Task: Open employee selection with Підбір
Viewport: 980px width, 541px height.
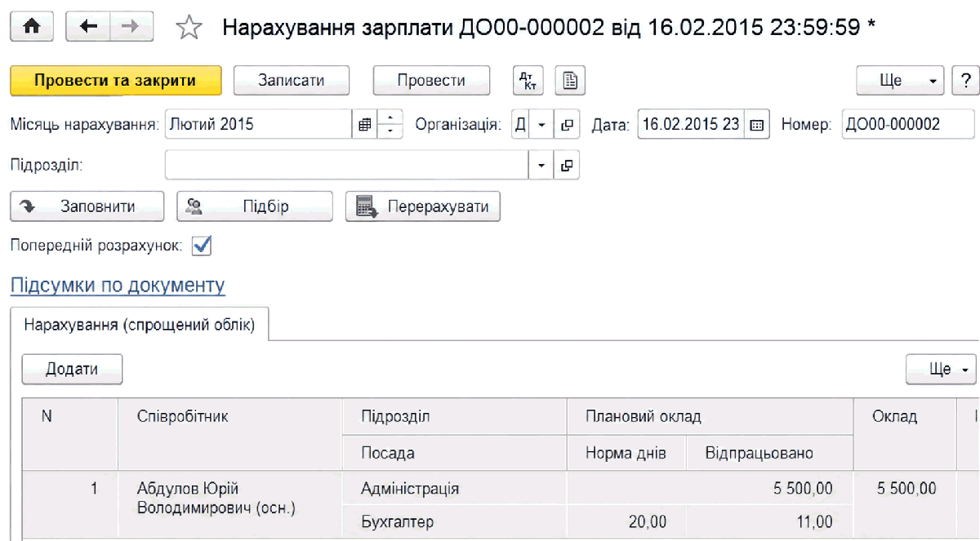Action: coord(255,206)
